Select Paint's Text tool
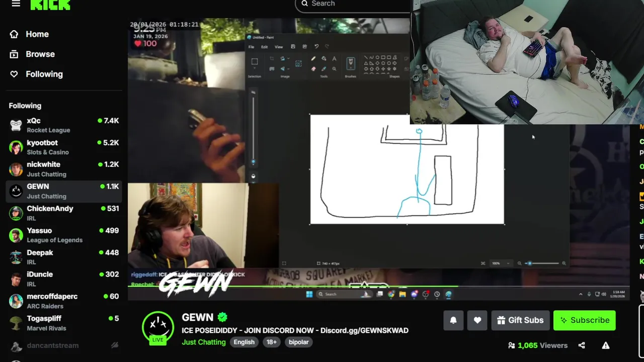This screenshot has width=644, height=362. [x=334, y=59]
